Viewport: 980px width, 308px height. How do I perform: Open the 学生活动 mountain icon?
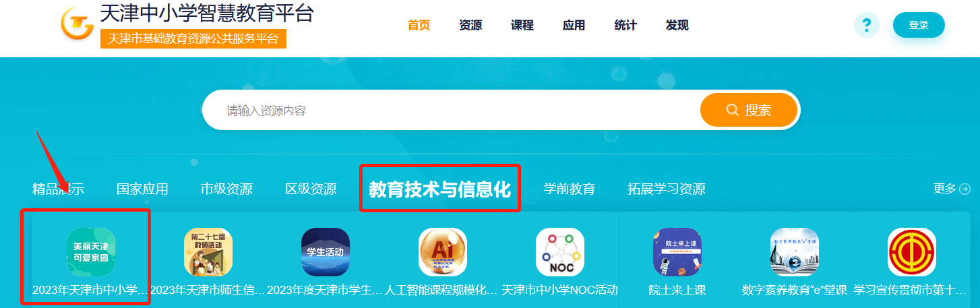[326, 252]
